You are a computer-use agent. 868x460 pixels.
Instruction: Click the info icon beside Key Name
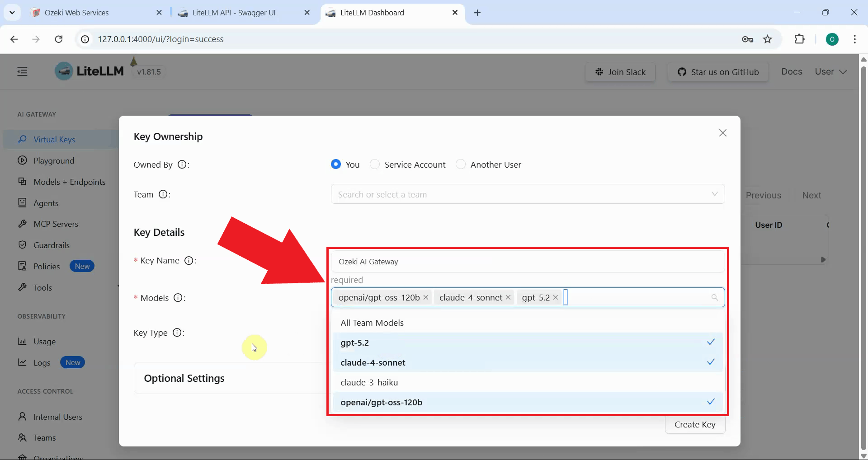tap(189, 260)
